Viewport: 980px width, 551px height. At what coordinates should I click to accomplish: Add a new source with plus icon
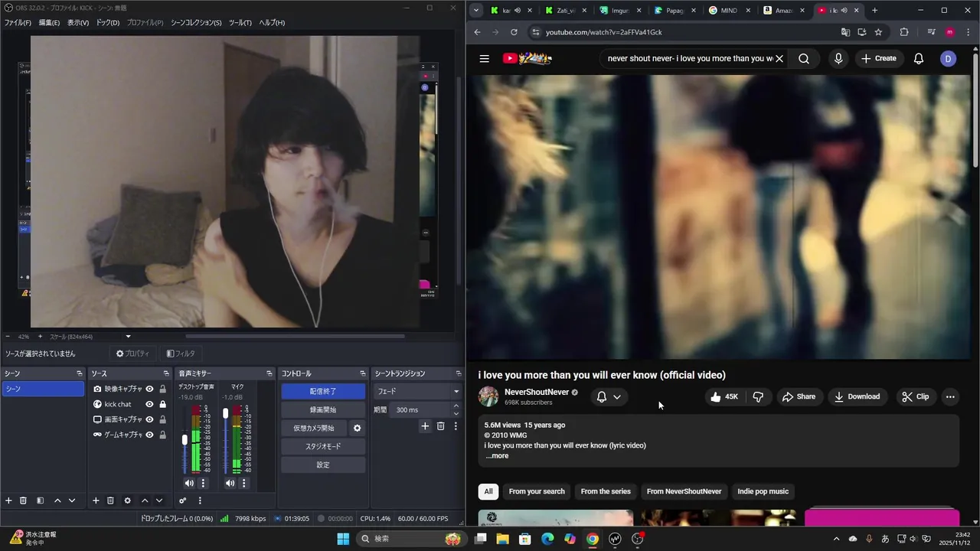(96, 500)
